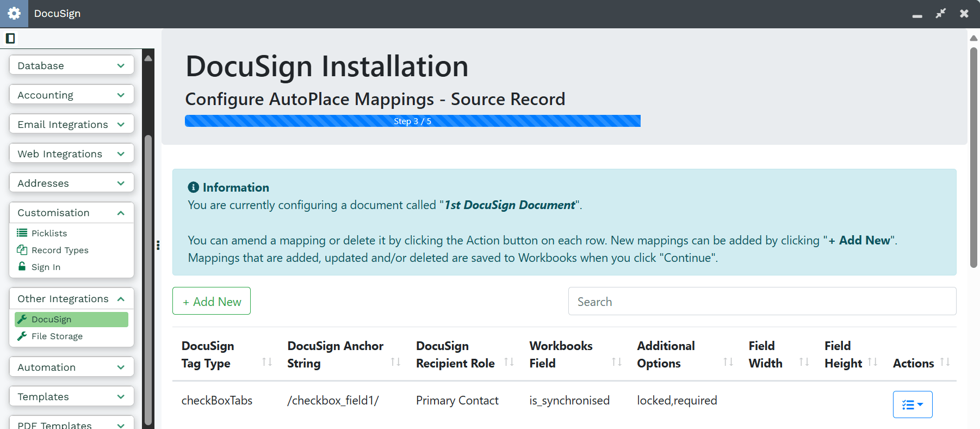
Task: Click the is_synchronised cell
Action: (x=569, y=400)
